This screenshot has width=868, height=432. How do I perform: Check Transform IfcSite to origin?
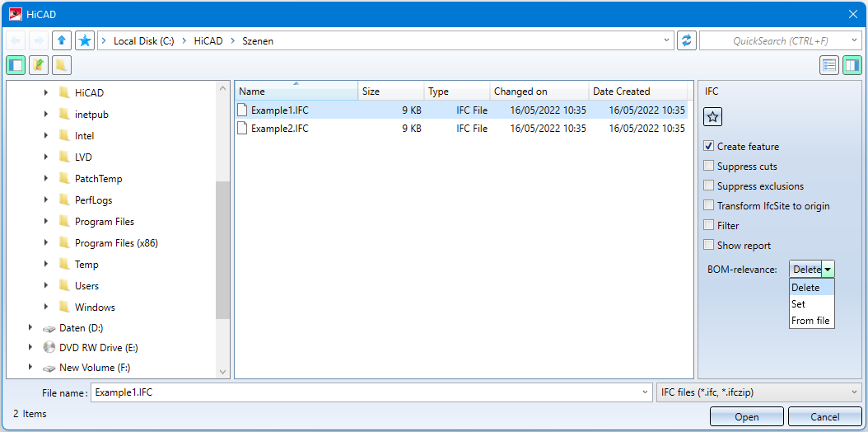(708, 205)
